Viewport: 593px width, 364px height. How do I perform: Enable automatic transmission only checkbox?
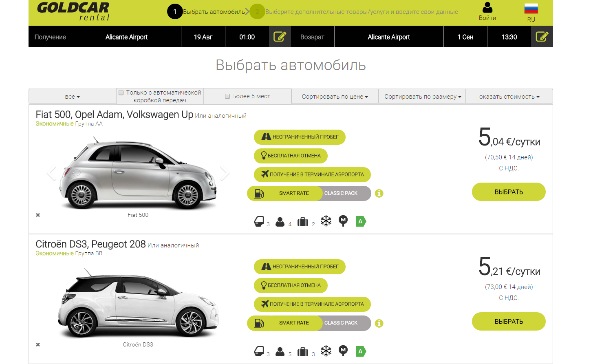(x=121, y=93)
